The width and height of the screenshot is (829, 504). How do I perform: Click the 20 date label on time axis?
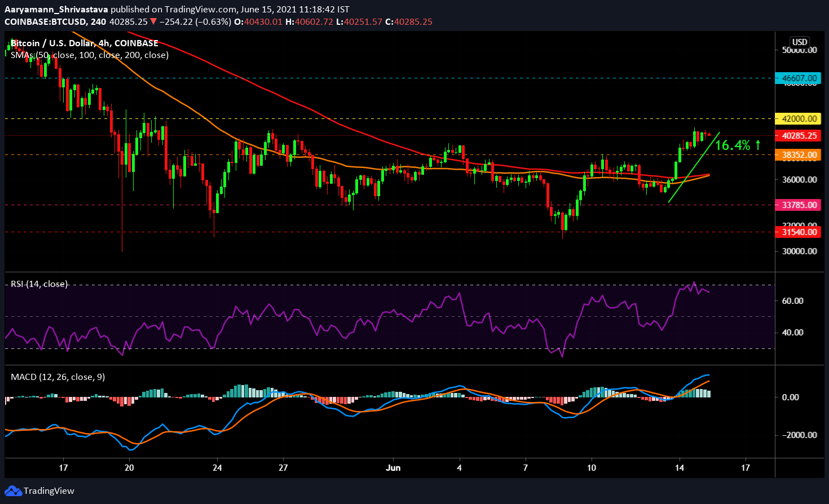pyautogui.click(x=129, y=467)
